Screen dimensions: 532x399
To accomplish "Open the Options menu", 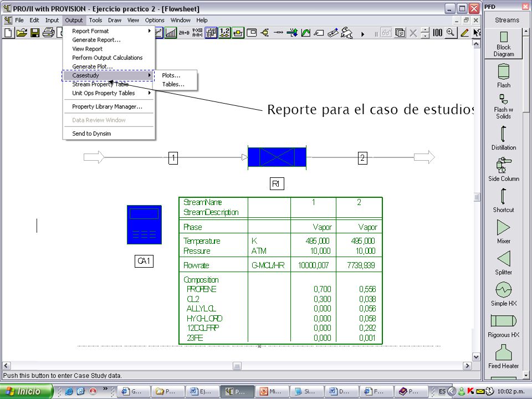I will point(155,20).
